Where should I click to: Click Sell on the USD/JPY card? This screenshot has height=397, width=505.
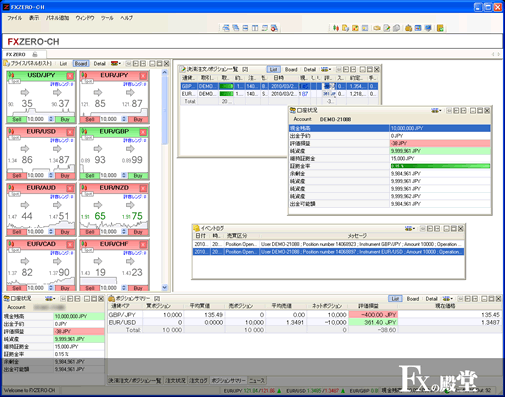(17, 119)
